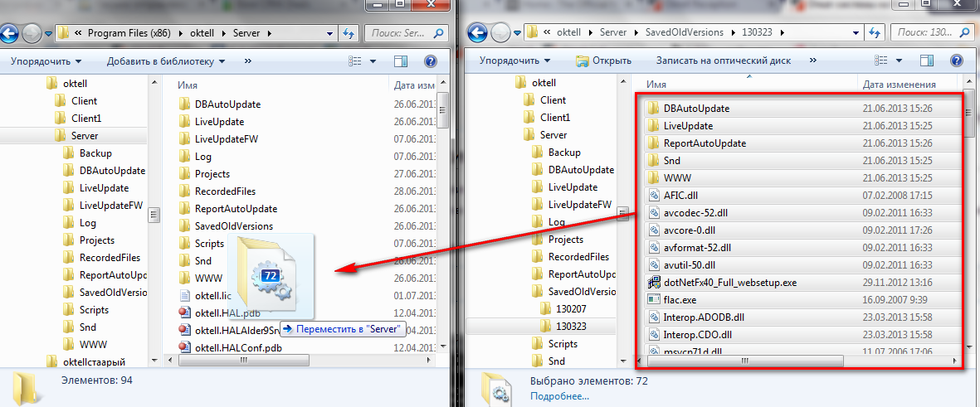
Task: Click Записать на оптический диск button
Action: [x=723, y=61]
